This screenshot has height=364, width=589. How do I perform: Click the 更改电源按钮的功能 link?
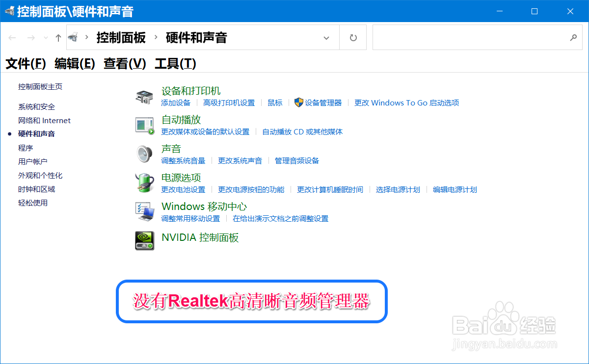(251, 190)
